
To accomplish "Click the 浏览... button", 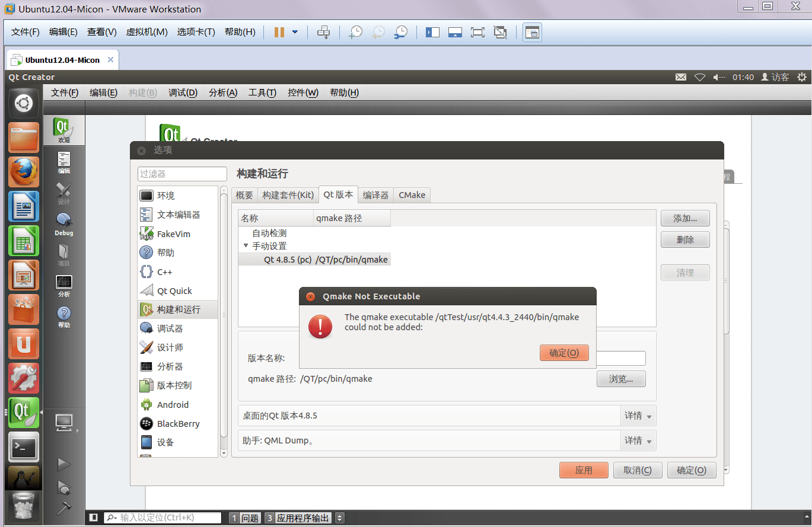I will pyautogui.click(x=621, y=379).
